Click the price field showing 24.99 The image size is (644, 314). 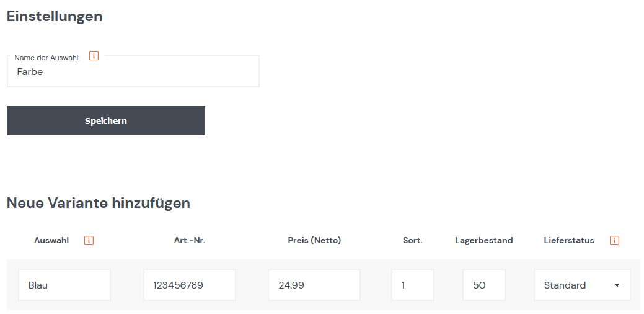coord(314,285)
